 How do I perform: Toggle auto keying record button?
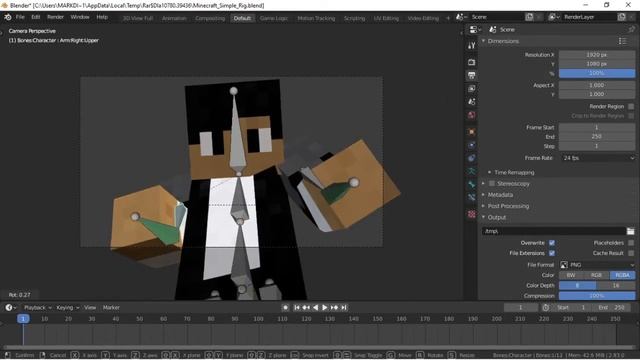click(285, 307)
